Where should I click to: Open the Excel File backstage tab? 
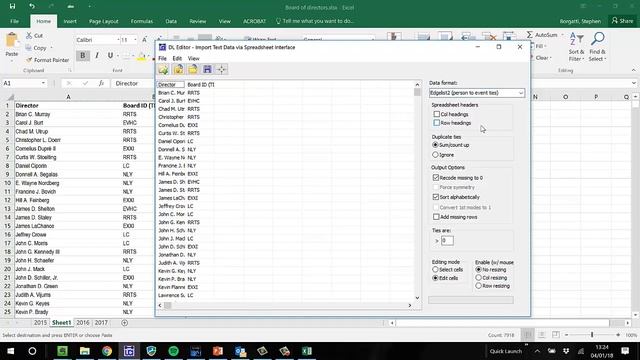[14, 21]
